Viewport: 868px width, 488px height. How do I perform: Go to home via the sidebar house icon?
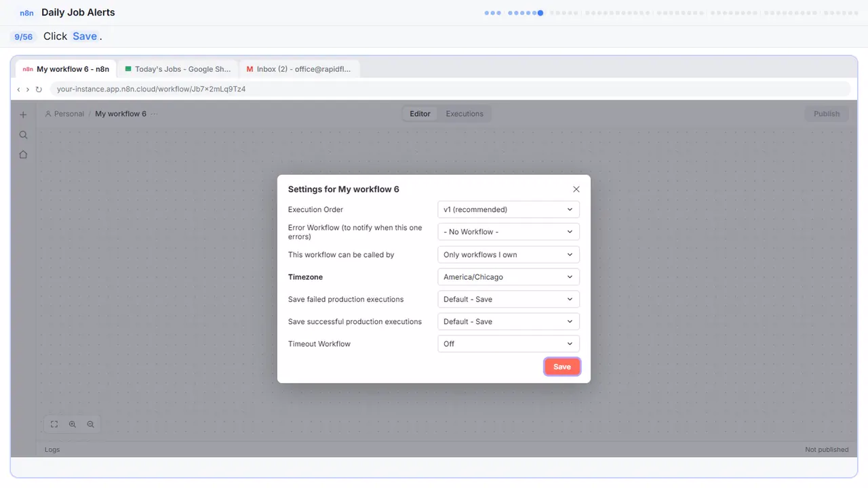(23, 155)
